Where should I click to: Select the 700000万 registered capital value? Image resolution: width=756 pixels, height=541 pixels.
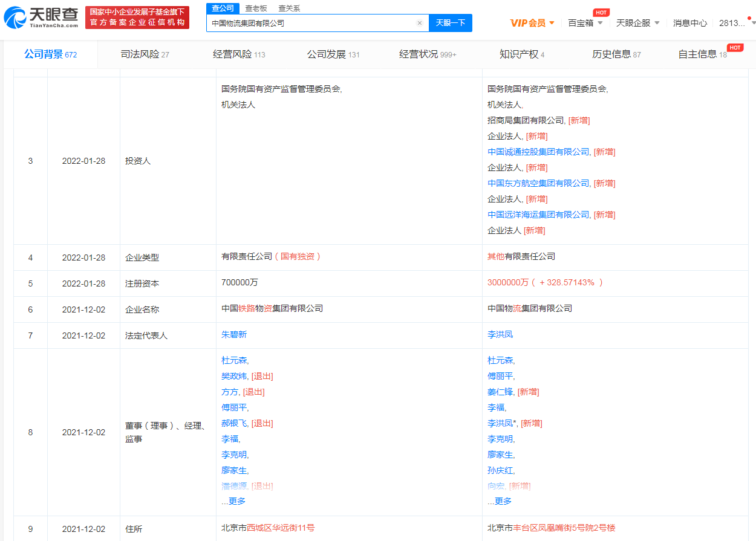coord(240,282)
